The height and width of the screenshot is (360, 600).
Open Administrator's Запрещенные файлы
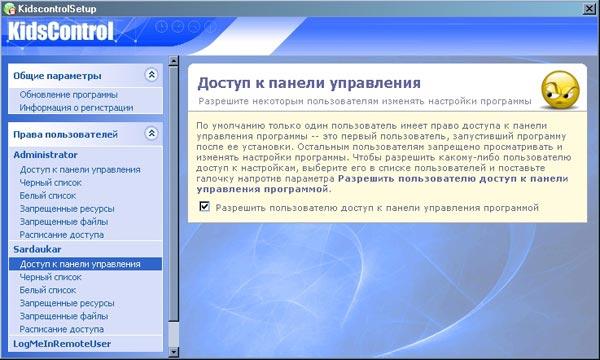click(x=64, y=222)
